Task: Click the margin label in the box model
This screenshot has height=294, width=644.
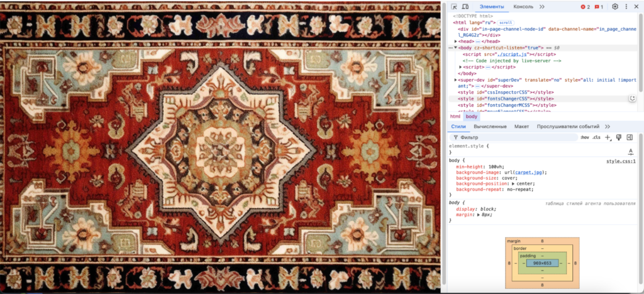Action: [514, 241]
